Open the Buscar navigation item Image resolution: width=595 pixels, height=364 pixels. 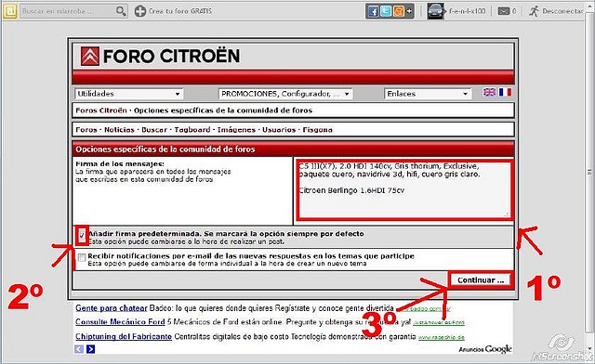pyautogui.click(x=154, y=130)
